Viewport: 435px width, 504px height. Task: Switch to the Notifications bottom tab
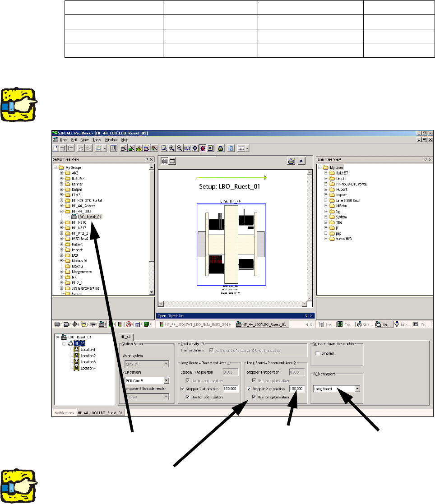point(64,413)
